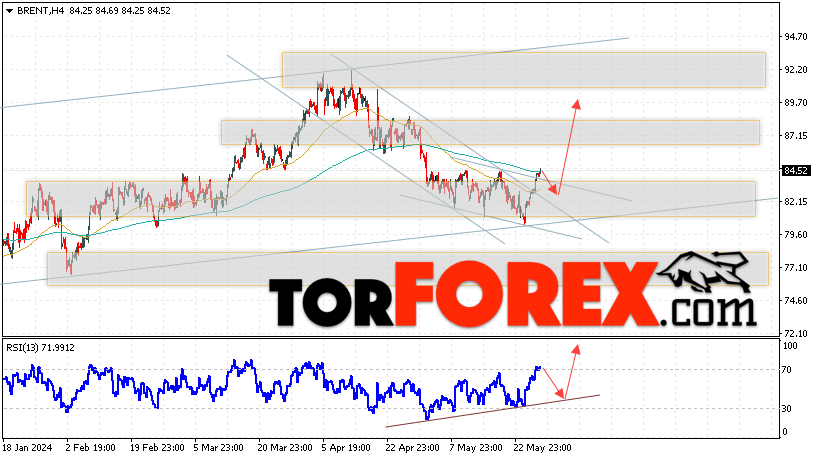Image resolution: width=819 pixels, height=459 pixels.
Task: Click the 74.60 price axis label
Action: (795, 301)
